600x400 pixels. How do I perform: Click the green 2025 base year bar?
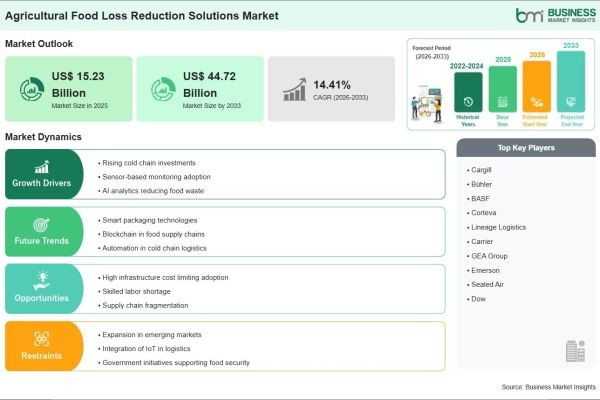[x=502, y=89]
